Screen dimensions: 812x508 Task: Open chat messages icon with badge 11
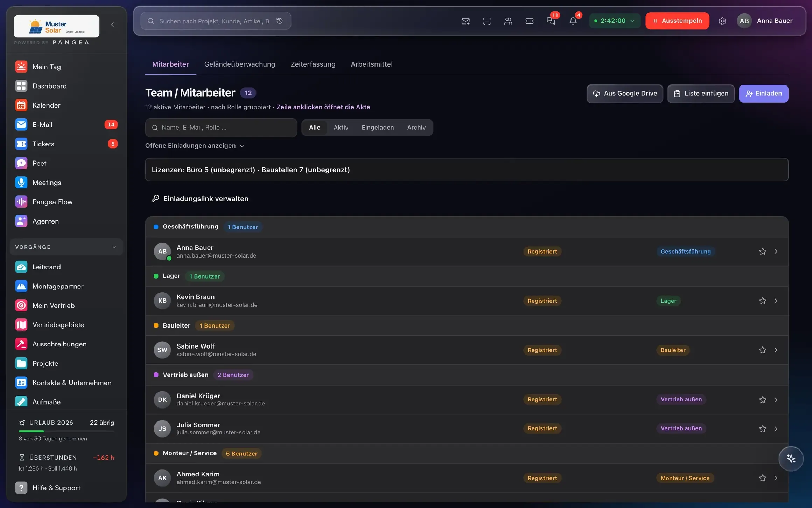[551, 21]
